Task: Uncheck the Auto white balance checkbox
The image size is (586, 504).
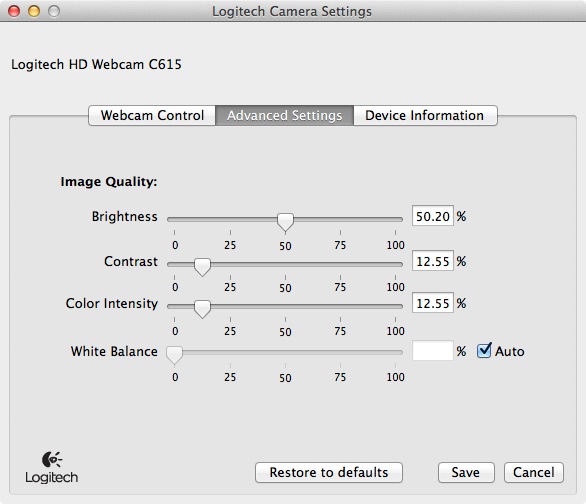Action: (484, 351)
